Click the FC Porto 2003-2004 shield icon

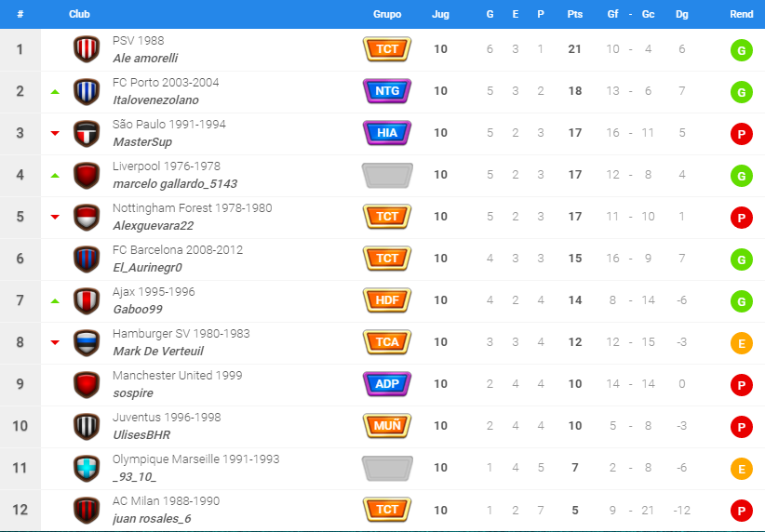[87, 91]
